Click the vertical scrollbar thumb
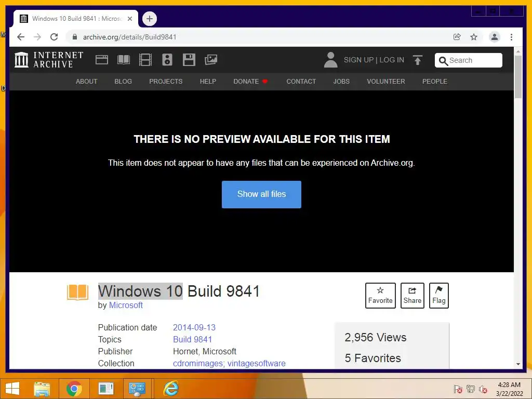The height and width of the screenshot is (399, 532). pos(518,77)
